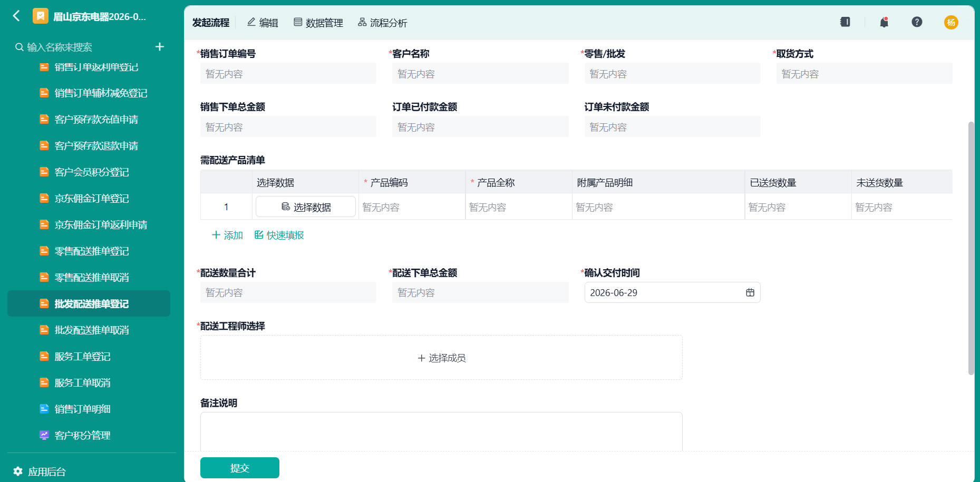
Task: Click the 附属产品明细 column header
Action: [x=658, y=182]
